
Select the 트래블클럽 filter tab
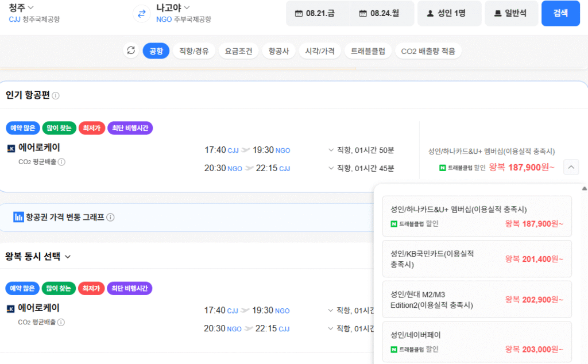368,51
